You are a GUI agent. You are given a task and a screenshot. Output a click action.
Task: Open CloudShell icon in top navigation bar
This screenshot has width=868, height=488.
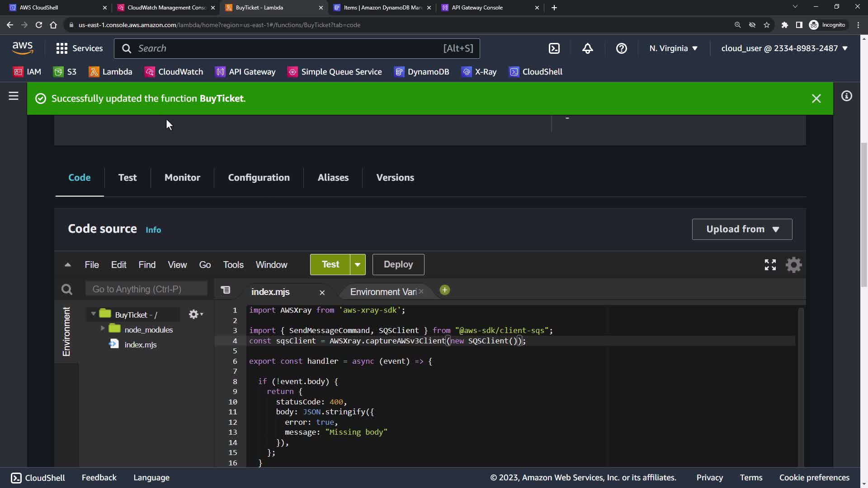(554, 48)
